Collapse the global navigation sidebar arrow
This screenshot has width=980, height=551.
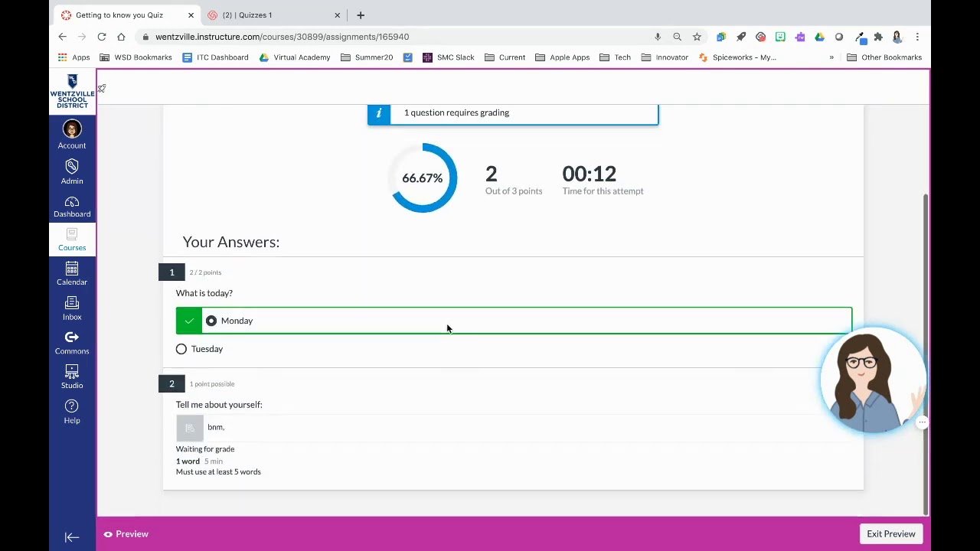pos(72,537)
